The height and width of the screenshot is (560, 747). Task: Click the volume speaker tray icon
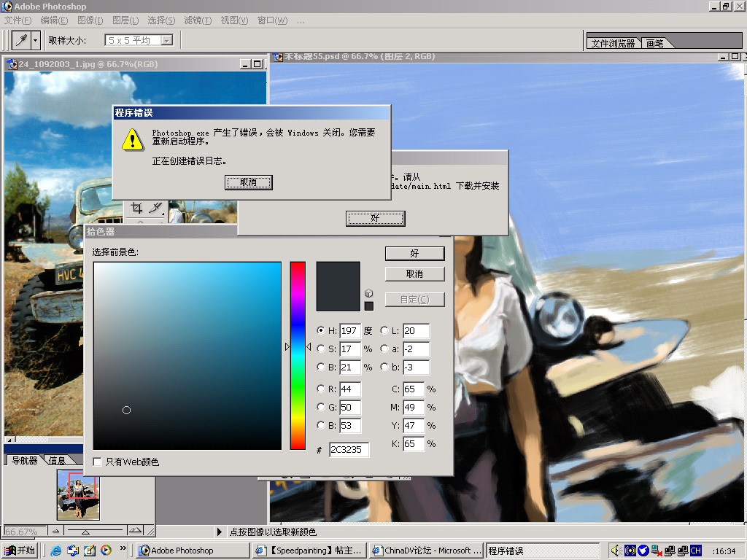point(616,551)
